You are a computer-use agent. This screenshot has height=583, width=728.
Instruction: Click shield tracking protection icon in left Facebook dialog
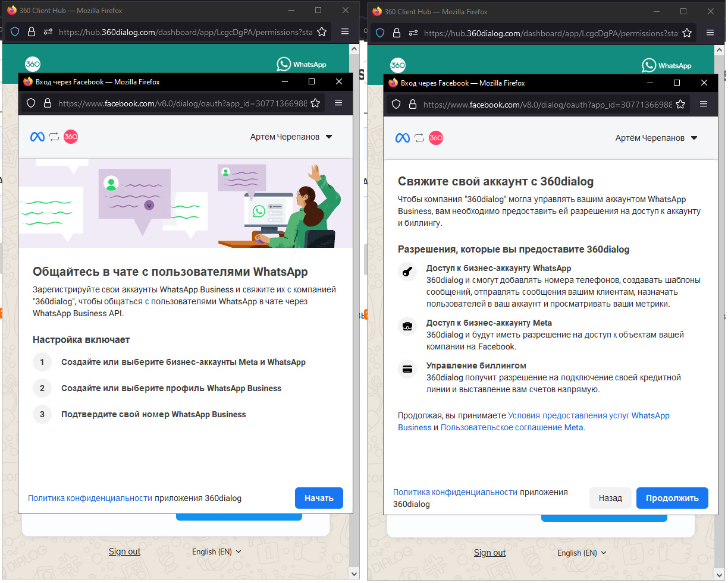point(31,103)
